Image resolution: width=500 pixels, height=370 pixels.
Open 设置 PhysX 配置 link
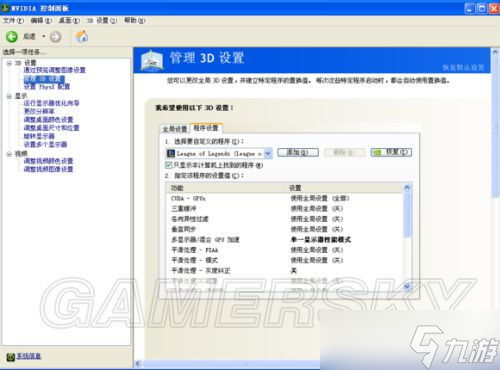[x=47, y=87]
